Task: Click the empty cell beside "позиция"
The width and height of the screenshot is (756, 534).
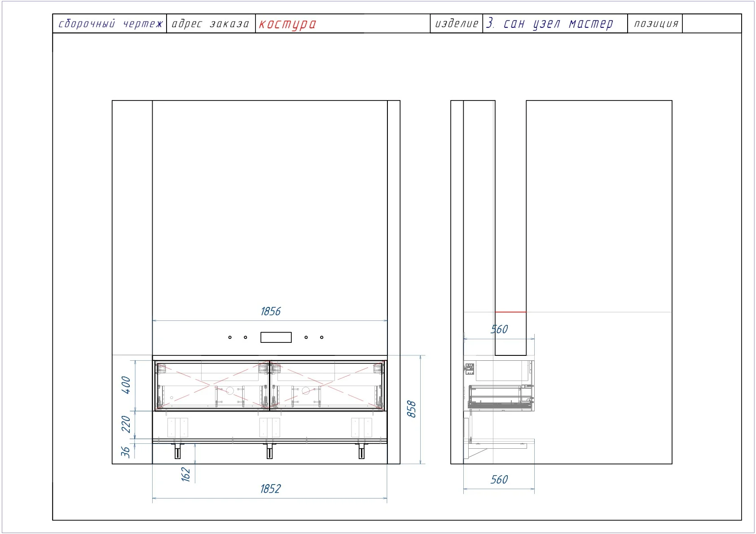Action: point(712,24)
